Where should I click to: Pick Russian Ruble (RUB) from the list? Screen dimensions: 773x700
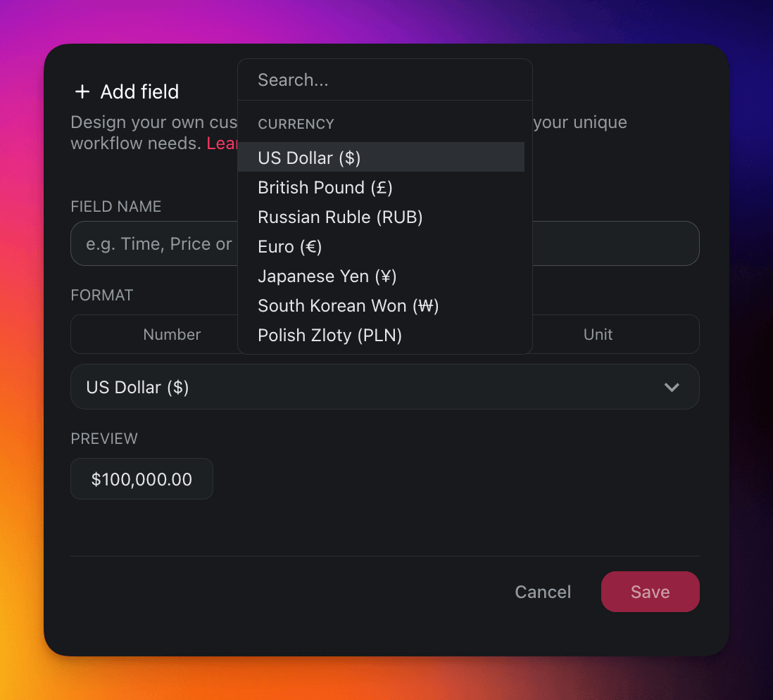point(340,217)
